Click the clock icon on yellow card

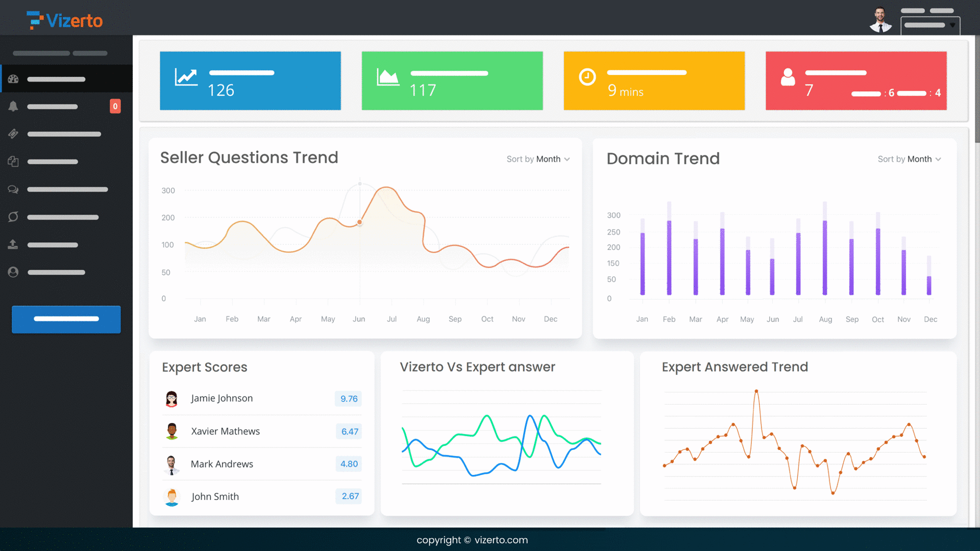coord(587,77)
